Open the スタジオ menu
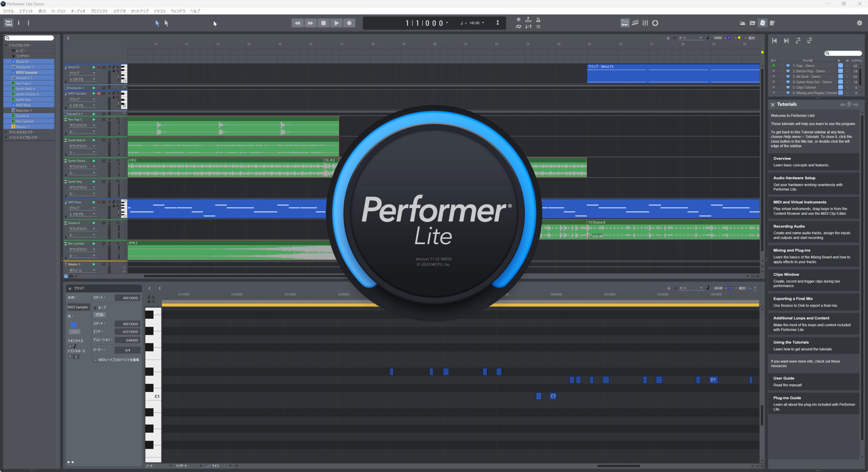The image size is (868, 472). [119, 11]
